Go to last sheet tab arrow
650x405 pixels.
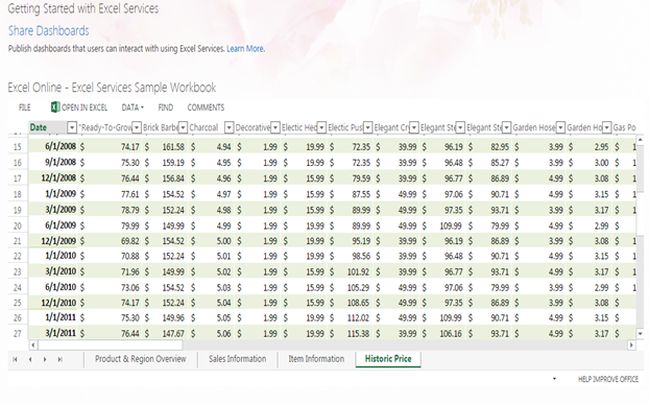(60, 359)
